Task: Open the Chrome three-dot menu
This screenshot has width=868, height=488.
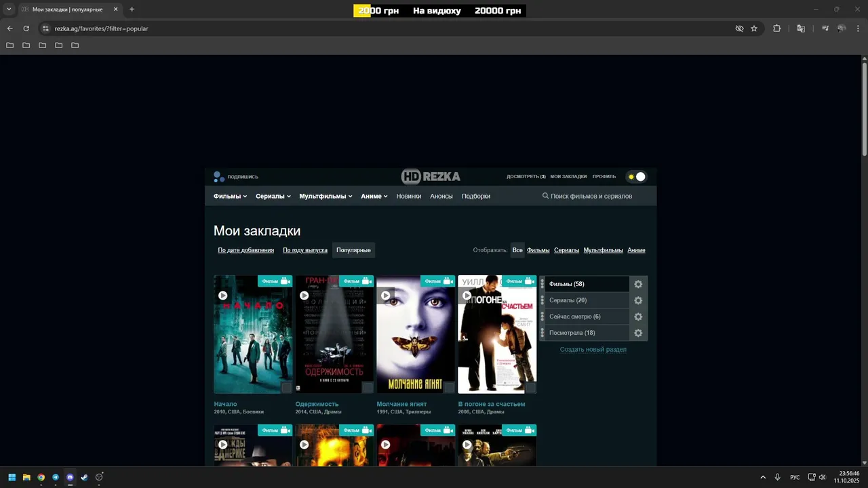Action: (x=859, y=28)
